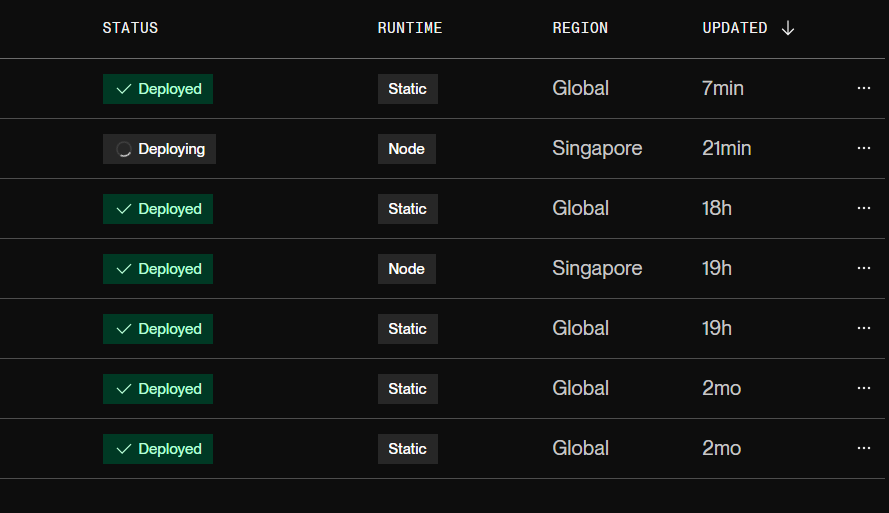Click checkmark icon in the 7min row badge
Image resolution: width=889 pixels, height=513 pixels.
click(124, 89)
